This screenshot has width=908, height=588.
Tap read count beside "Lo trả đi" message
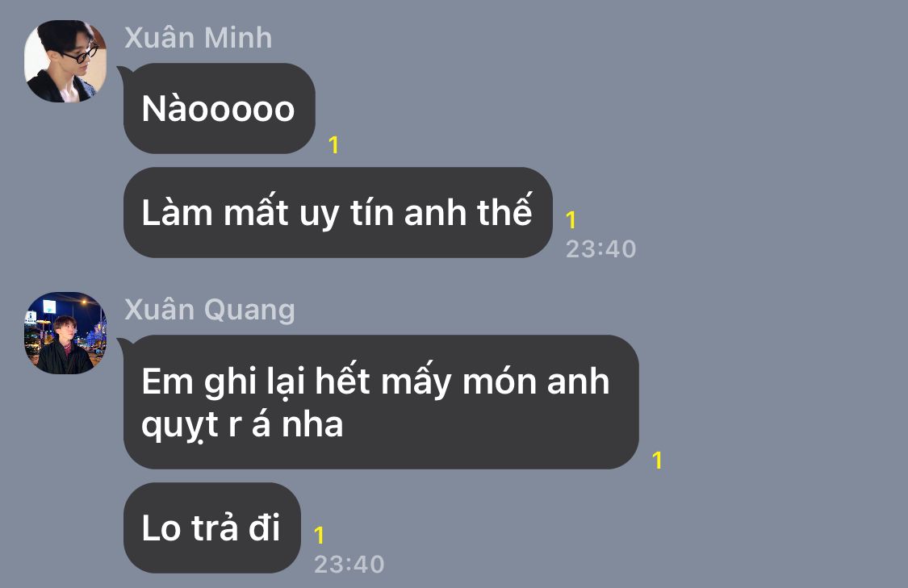tap(319, 536)
